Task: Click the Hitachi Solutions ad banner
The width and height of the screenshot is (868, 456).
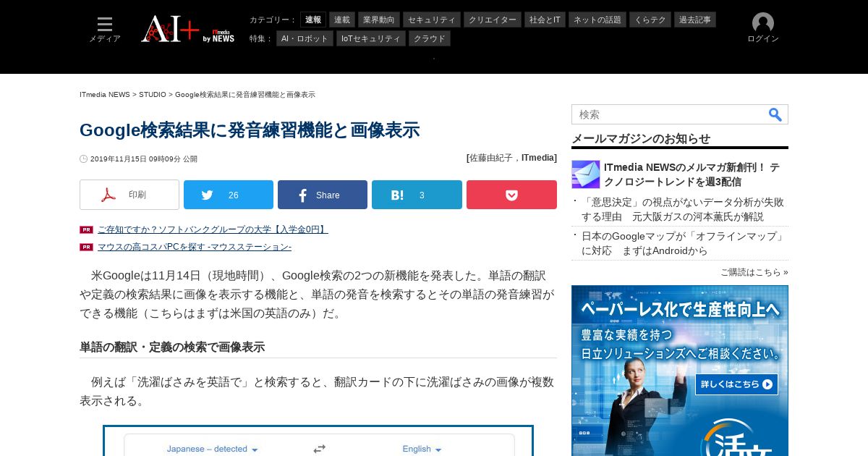Action: click(680, 371)
